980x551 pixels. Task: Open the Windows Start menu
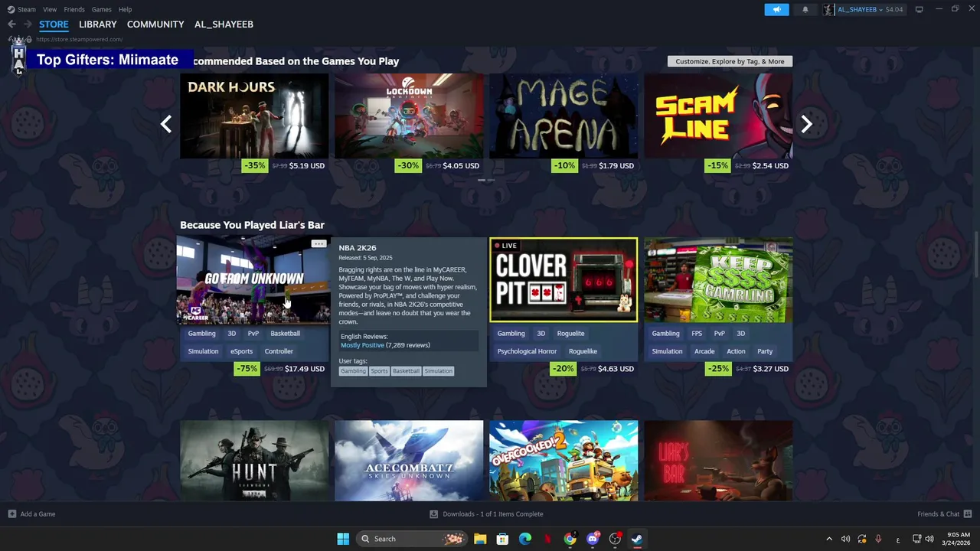pos(343,539)
